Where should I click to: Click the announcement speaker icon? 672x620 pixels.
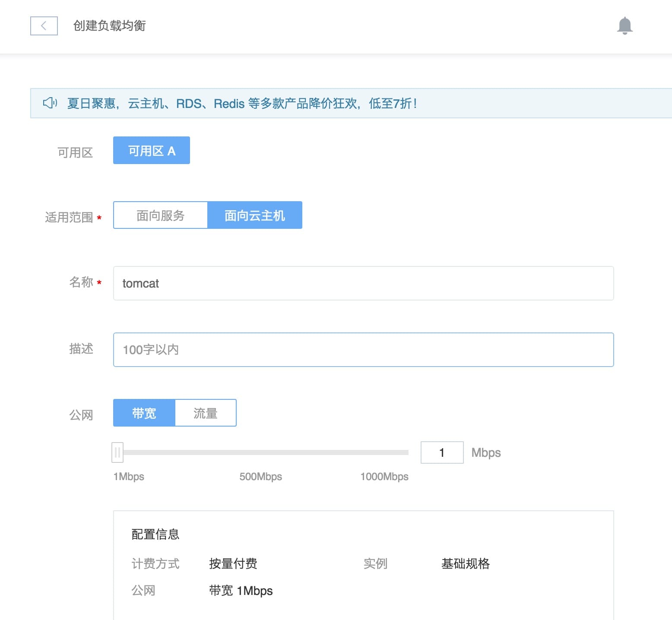pyautogui.click(x=50, y=103)
